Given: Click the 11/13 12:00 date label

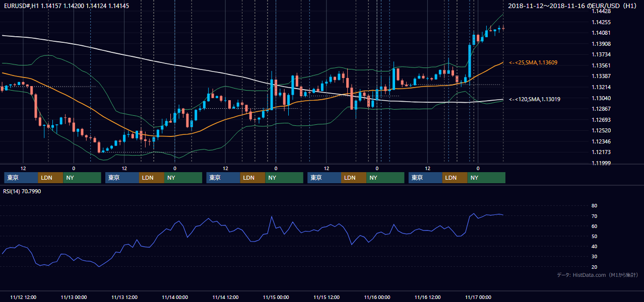Looking at the screenshot, I should [124, 297].
